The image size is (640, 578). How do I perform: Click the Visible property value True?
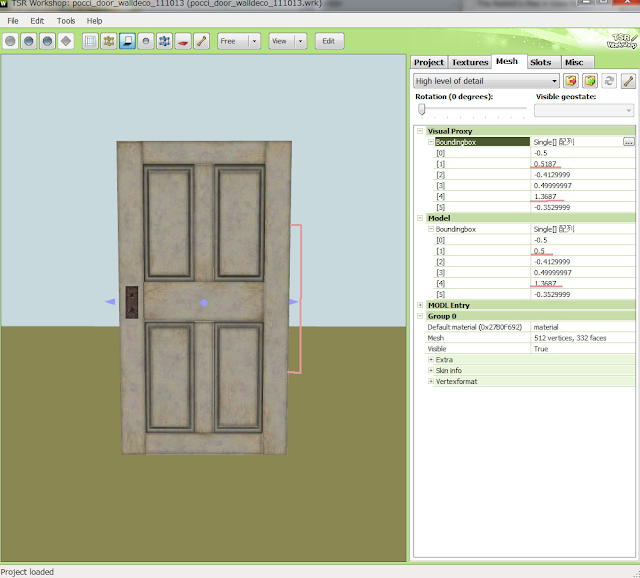point(541,349)
